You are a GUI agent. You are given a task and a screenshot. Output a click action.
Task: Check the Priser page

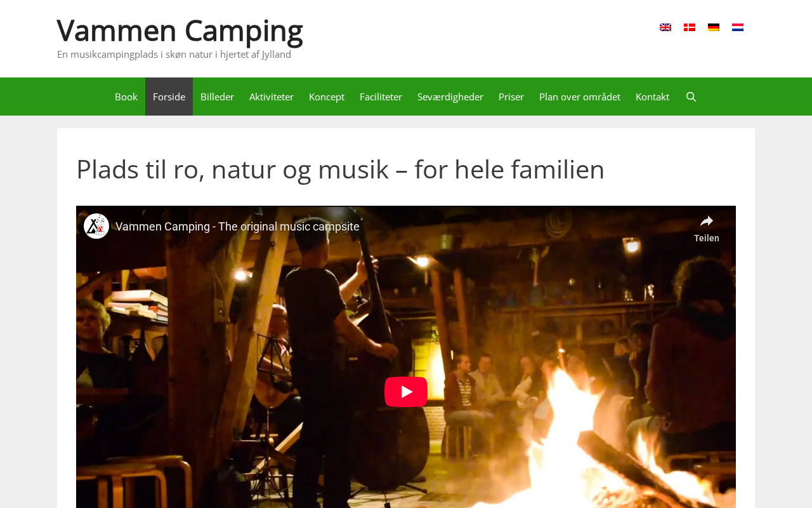(x=511, y=97)
